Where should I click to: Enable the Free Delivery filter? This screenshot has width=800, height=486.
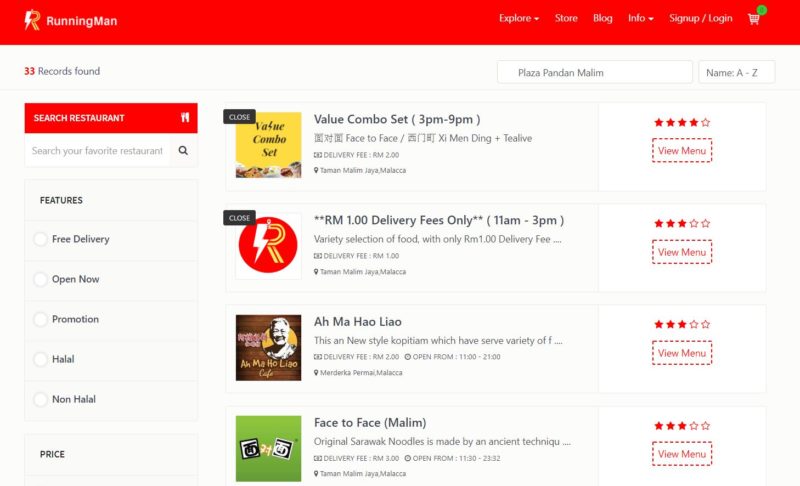pyautogui.click(x=41, y=239)
